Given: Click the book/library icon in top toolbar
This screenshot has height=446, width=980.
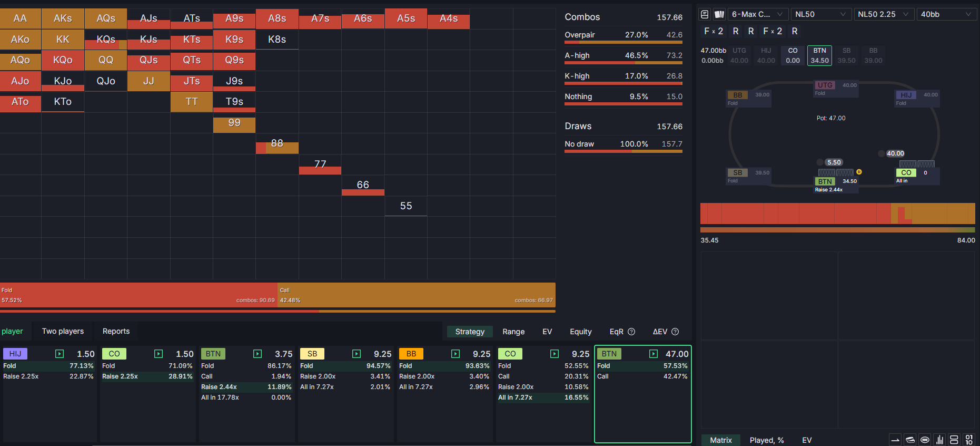Looking at the screenshot, I should [x=705, y=14].
